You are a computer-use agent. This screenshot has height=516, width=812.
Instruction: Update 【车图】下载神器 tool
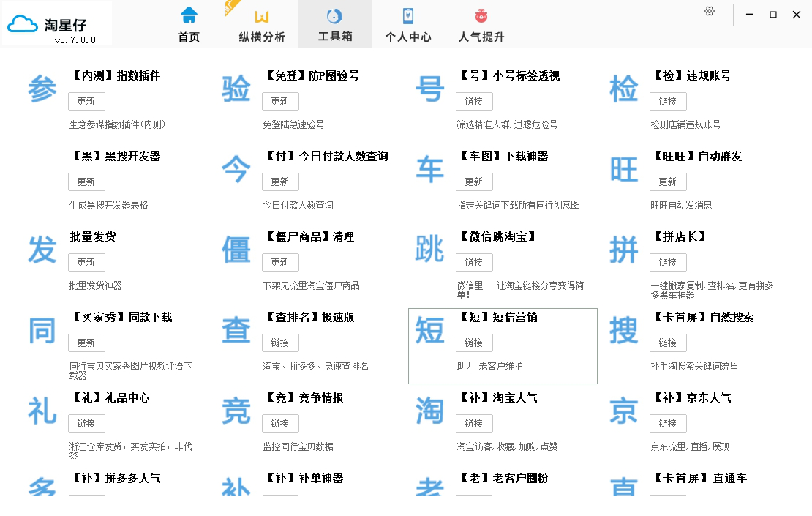(474, 182)
